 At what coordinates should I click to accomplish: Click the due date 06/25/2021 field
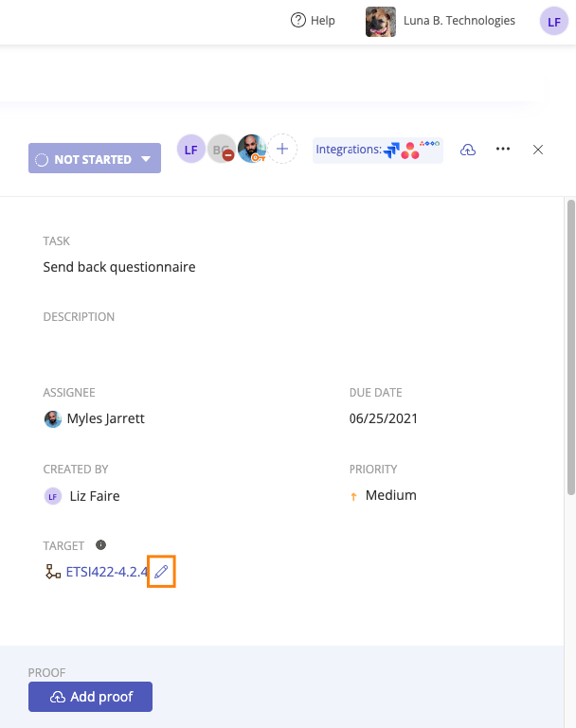click(x=384, y=418)
